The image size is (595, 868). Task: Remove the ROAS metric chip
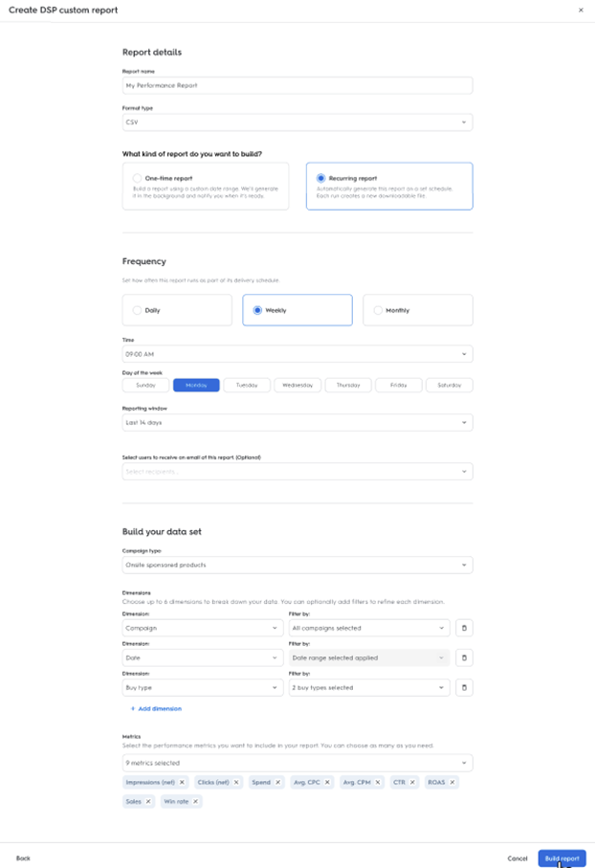452,782
